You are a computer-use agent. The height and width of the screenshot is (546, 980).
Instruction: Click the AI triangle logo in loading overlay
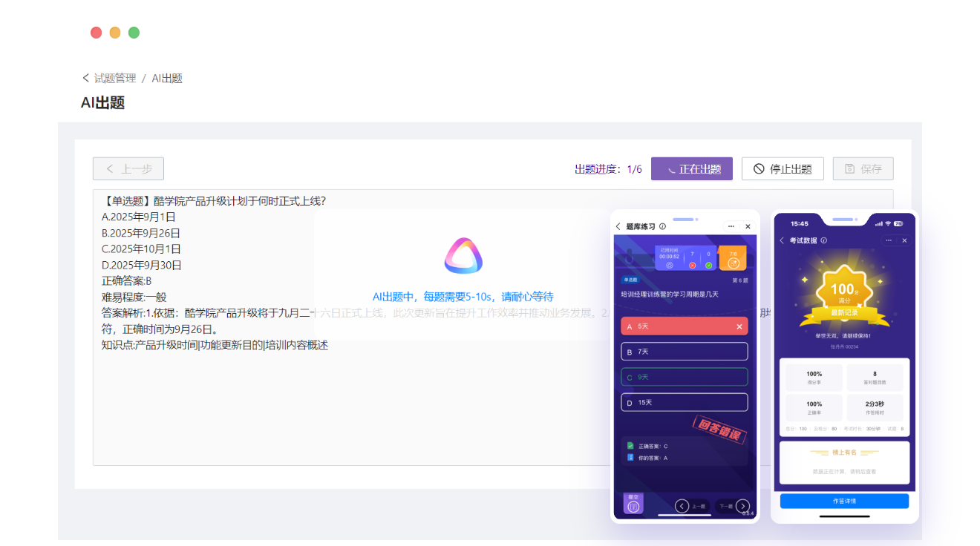click(463, 257)
